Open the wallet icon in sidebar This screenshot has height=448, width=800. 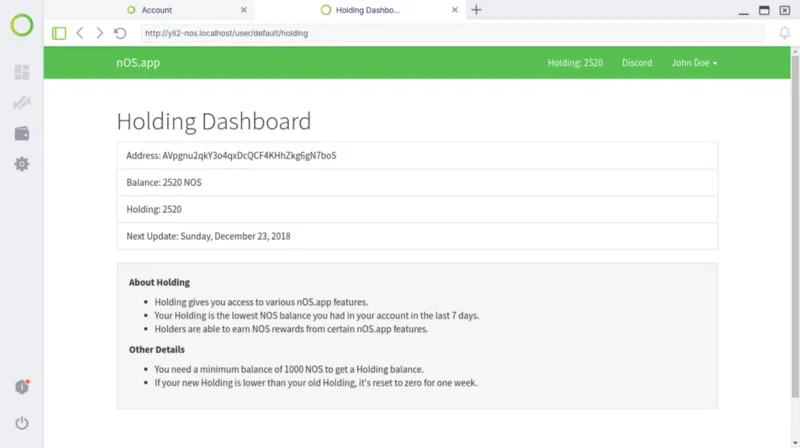22,134
